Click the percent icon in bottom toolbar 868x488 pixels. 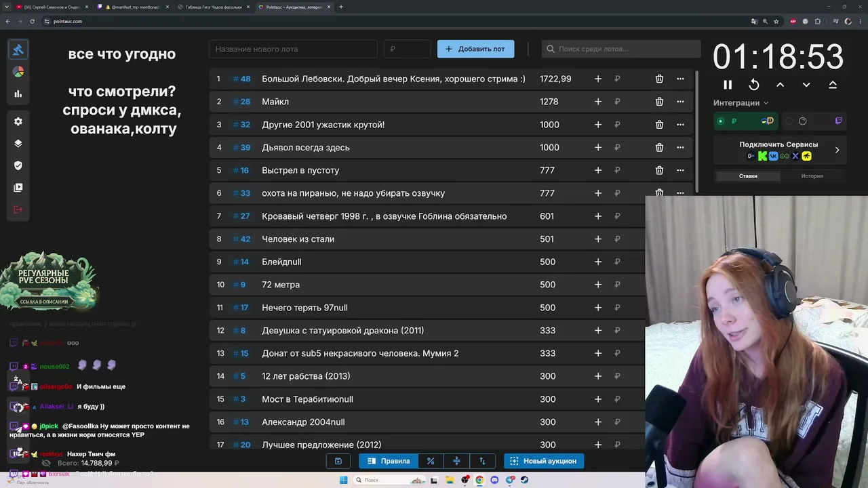(431, 461)
